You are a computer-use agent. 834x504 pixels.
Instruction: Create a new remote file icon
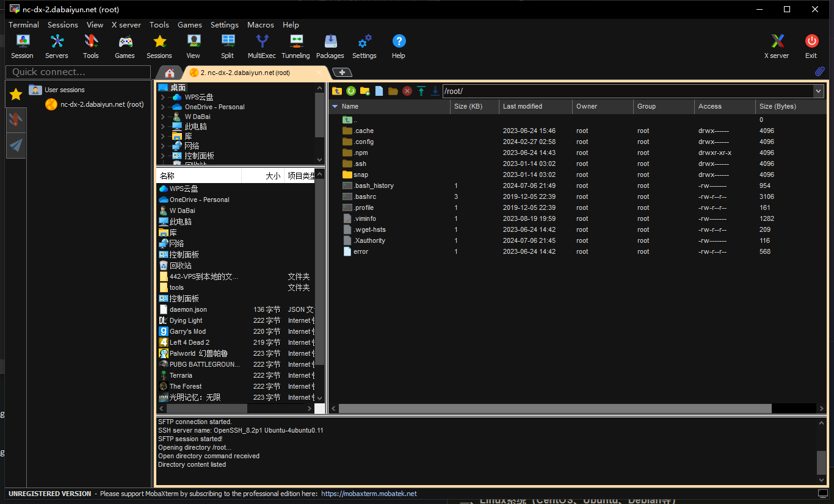(x=379, y=91)
